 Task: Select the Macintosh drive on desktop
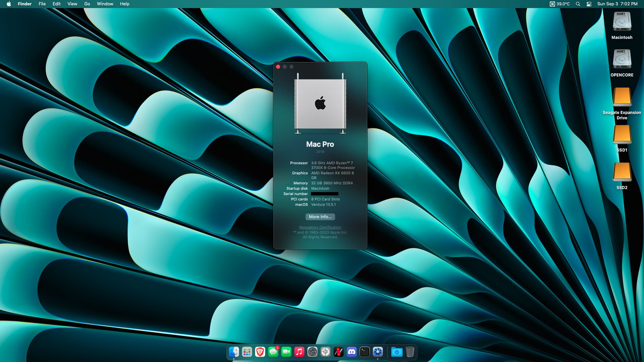622,22
